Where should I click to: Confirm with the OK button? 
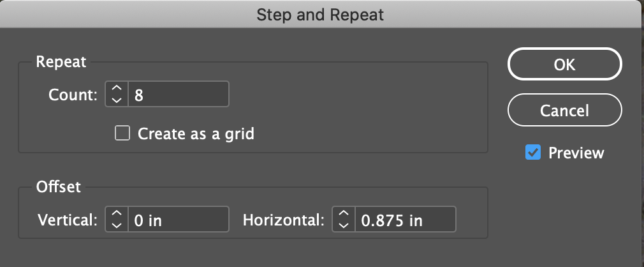(x=565, y=64)
